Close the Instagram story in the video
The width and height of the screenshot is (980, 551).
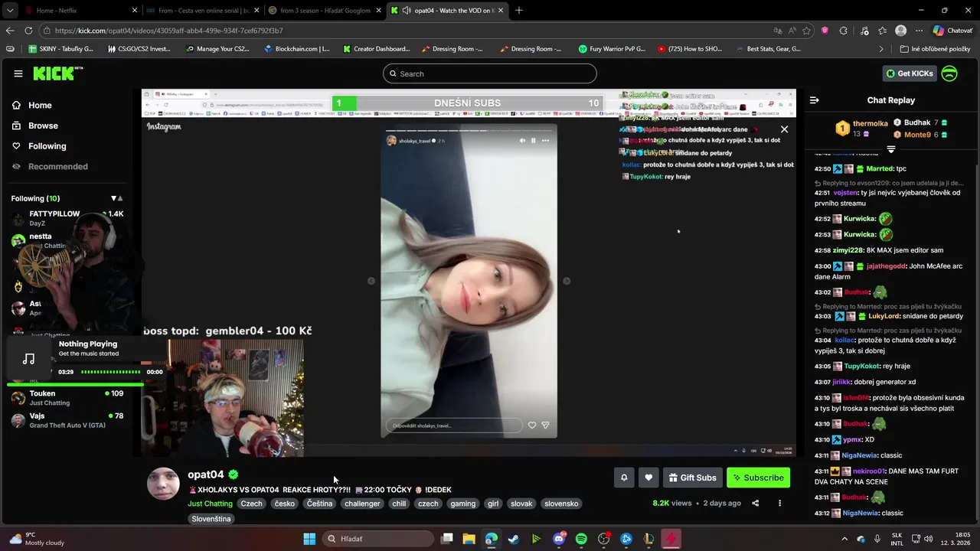tap(784, 129)
